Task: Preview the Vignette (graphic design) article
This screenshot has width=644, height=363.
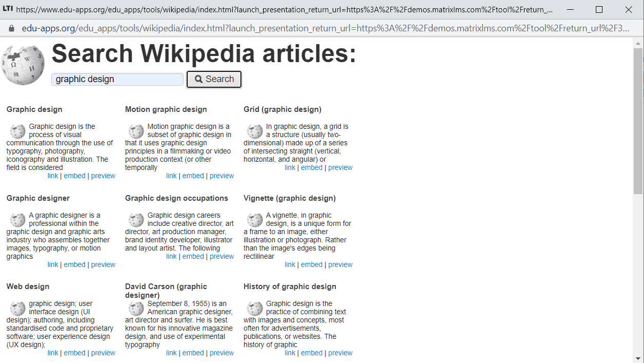Action: [340, 264]
